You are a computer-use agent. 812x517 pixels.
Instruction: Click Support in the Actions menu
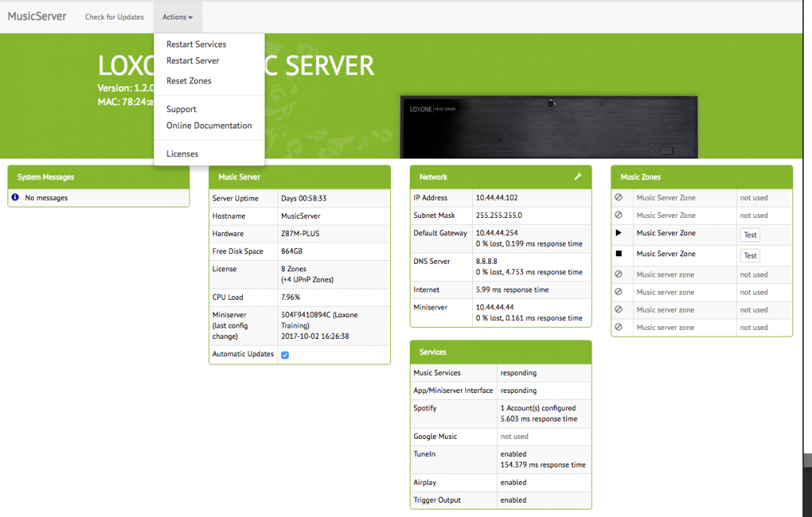point(180,108)
